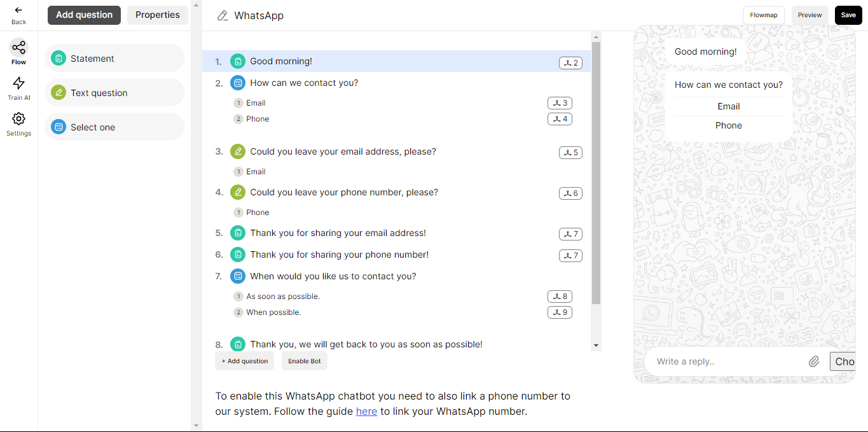Image resolution: width=868 pixels, height=432 pixels.
Task: Open the Train AI lightning icon
Action: (18, 83)
